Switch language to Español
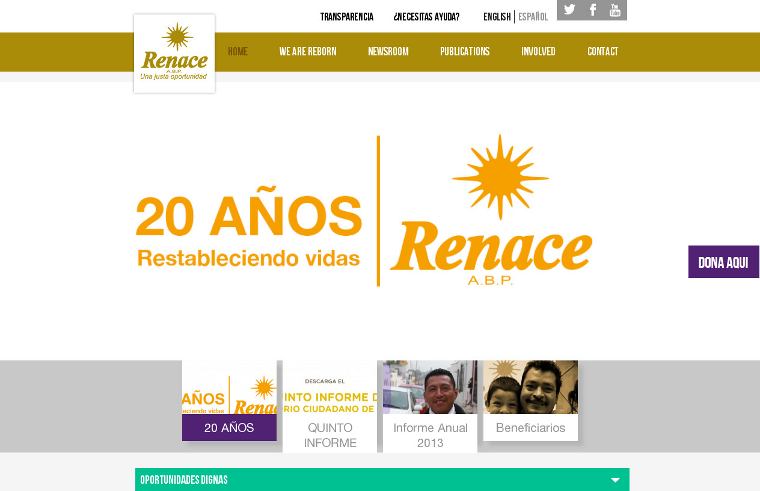This screenshot has width=760, height=491. coord(533,17)
